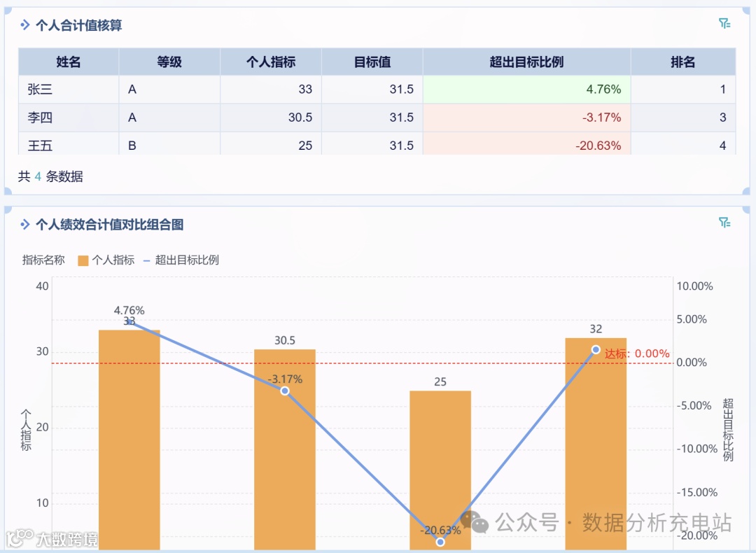
Task: Click ranking 3 cell in 李四 row
Action: pyautogui.click(x=682, y=117)
